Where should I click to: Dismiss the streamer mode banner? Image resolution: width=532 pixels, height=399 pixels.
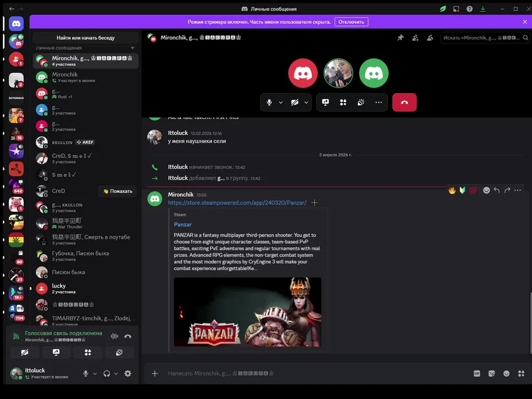pos(525,22)
